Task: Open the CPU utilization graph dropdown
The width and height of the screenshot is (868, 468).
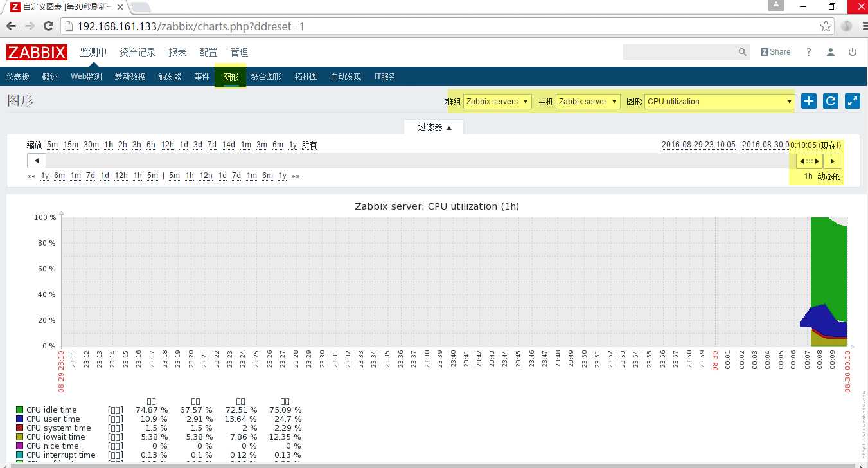Action: (720, 102)
